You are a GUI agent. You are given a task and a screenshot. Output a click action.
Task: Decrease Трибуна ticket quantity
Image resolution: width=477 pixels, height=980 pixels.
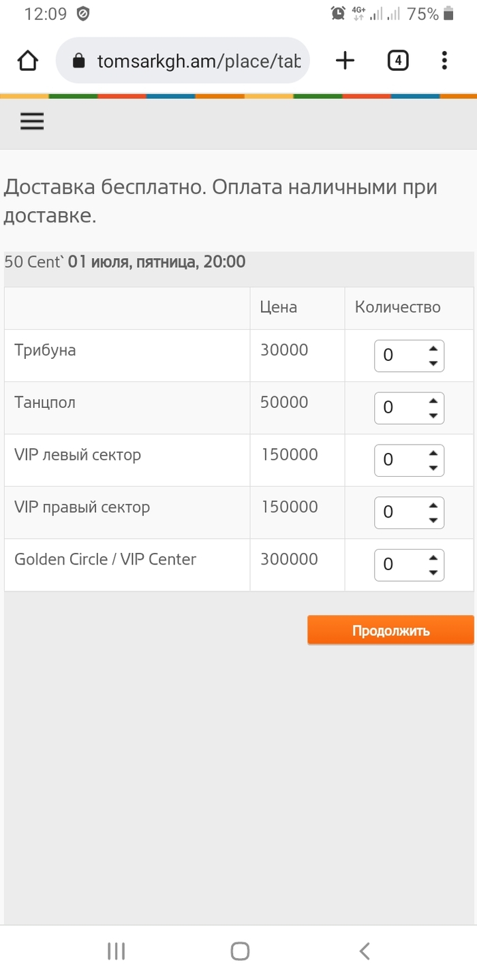tap(433, 364)
